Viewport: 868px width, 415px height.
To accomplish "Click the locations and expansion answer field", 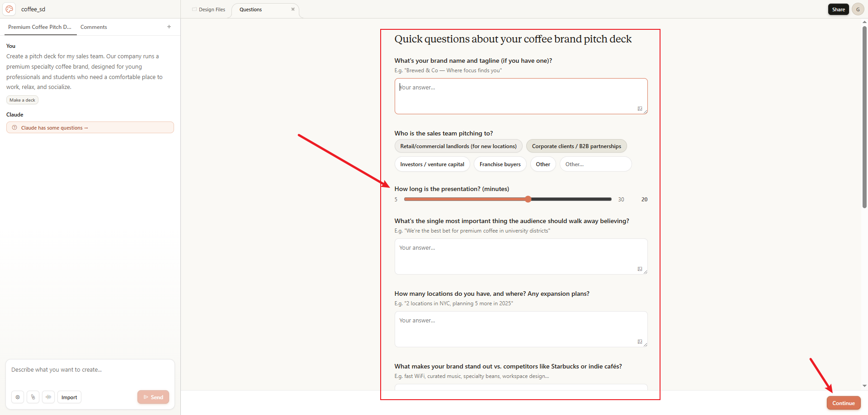I will (x=521, y=329).
